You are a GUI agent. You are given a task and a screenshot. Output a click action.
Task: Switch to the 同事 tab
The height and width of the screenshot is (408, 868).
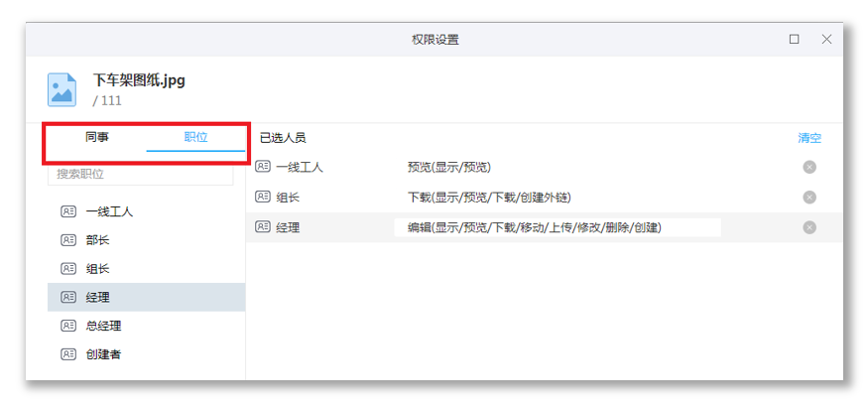pyautogui.click(x=97, y=137)
